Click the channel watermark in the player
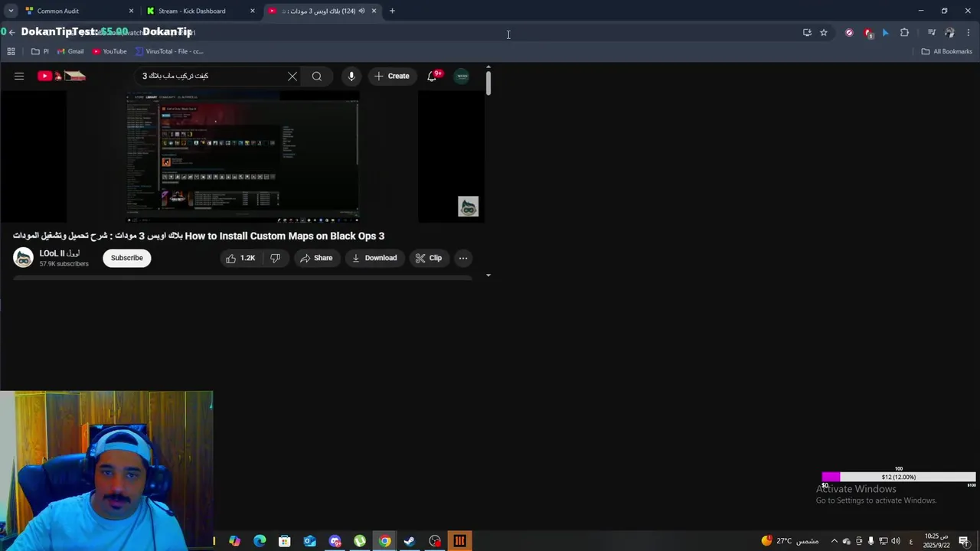The image size is (980, 551). point(468,207)
